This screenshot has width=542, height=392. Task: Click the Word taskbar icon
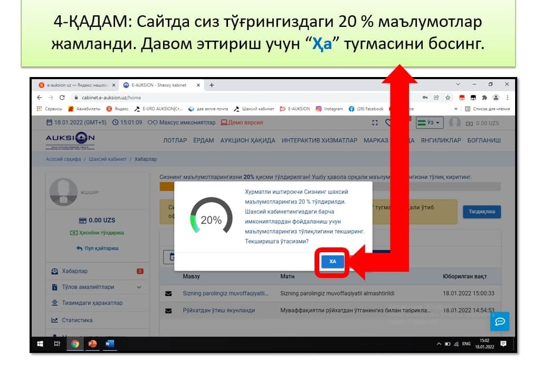tap(110, 343)
